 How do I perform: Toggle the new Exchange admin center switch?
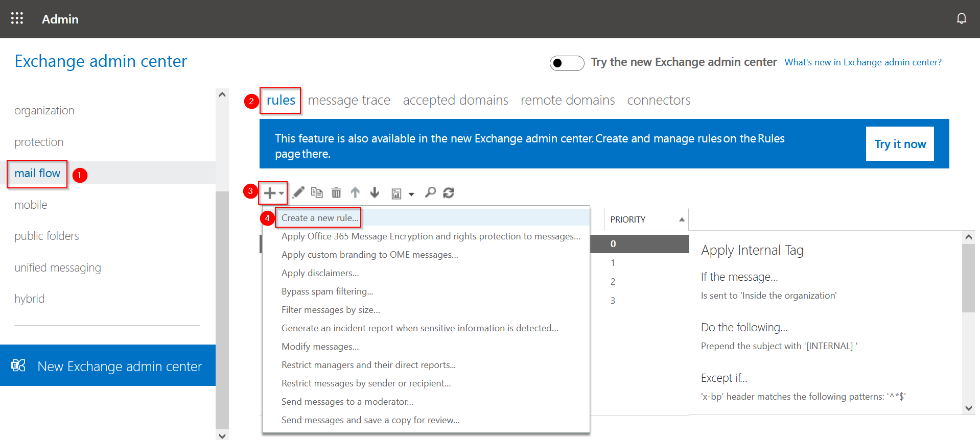(566, 63)
